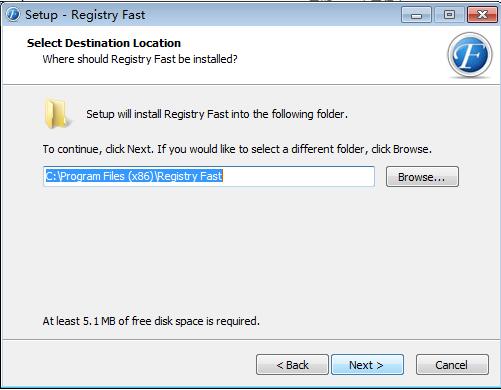This screenshot has height=390, width=501.
Task: Click the highlighted C:\Program Files path text
Action: (134, 176)
